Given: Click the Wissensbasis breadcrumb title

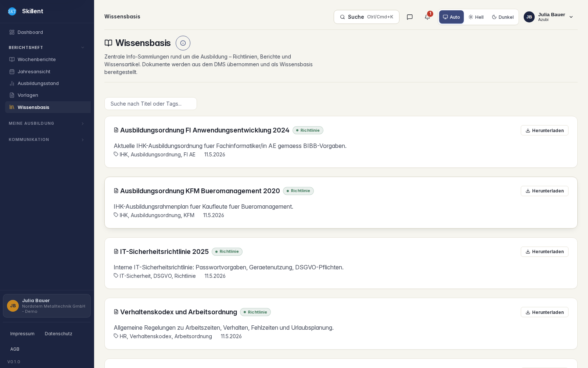Looking at the screenshot, I should (122, 17).
